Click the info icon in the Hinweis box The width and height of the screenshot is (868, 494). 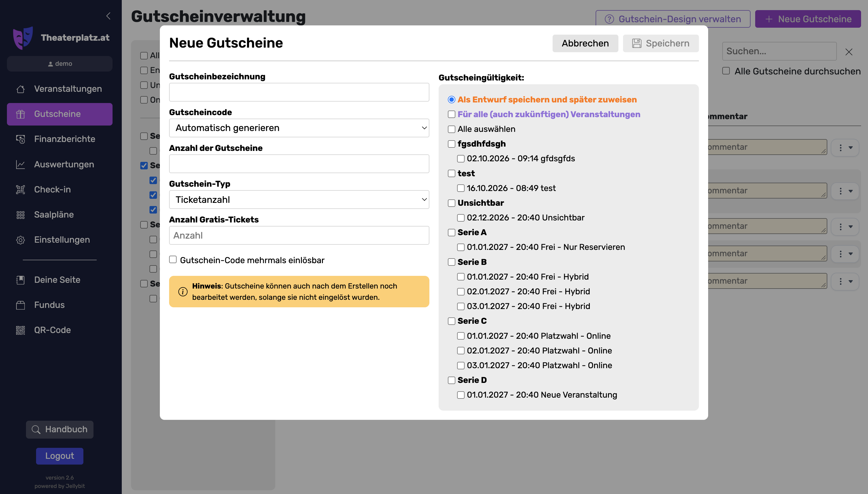[183, 292]
